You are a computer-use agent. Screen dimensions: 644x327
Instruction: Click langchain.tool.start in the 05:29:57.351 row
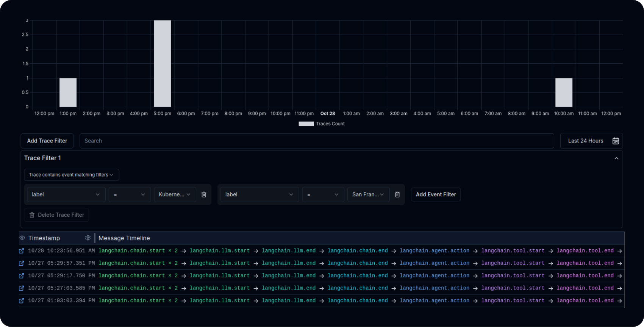point(513,263)
